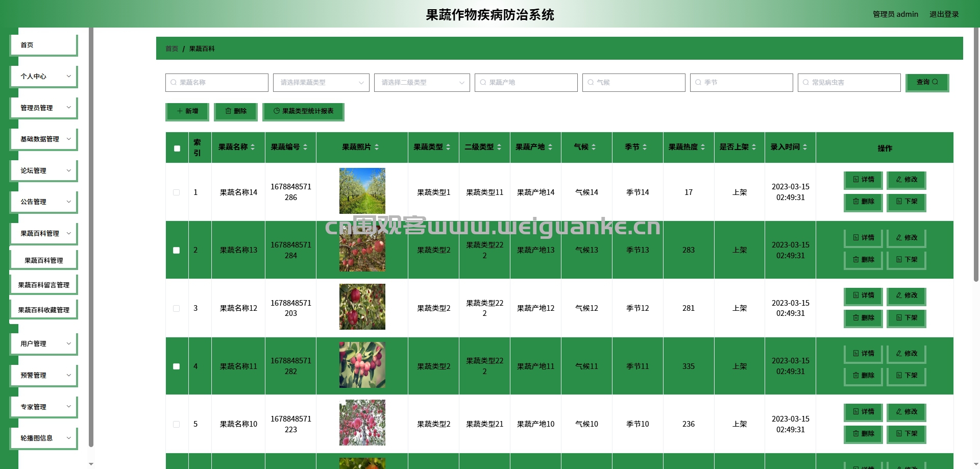Sort by 果蔬名称 column arrows
The image size is (980, 469).
[253, 147]
